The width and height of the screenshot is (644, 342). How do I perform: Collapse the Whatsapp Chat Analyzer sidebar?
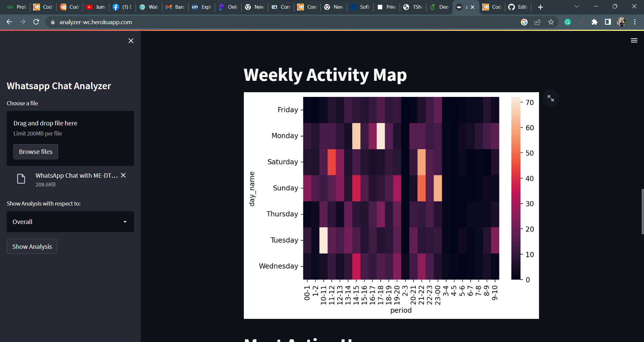tap(131, 41)
